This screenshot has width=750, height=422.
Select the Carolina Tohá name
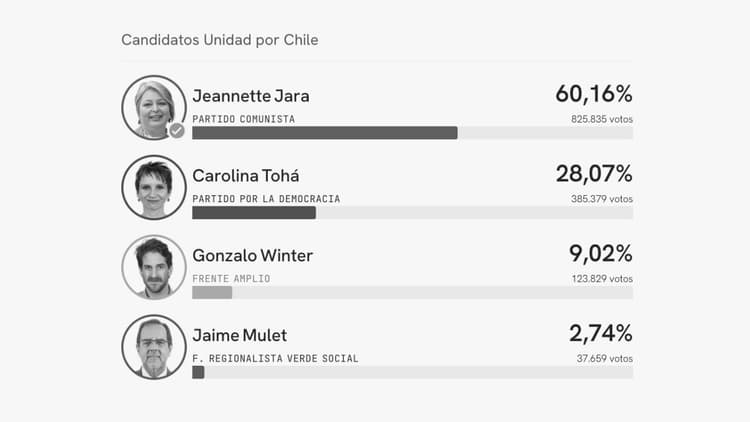(246, 176)
